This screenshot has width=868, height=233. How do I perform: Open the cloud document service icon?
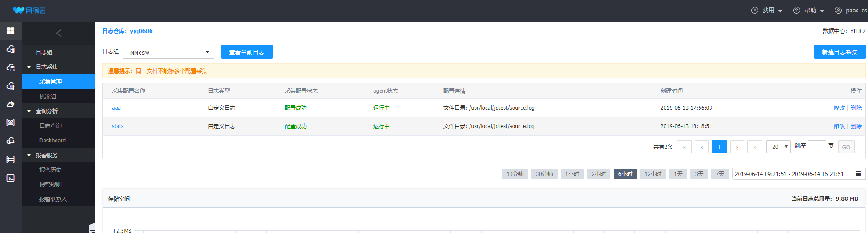[11, 49]
